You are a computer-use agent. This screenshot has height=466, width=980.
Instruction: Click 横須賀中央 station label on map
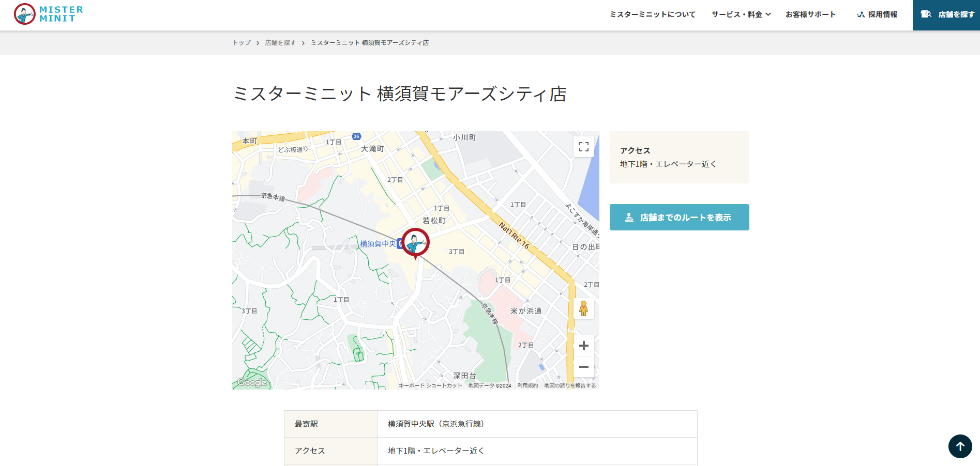pyautogui.click(x=378, y=244)
